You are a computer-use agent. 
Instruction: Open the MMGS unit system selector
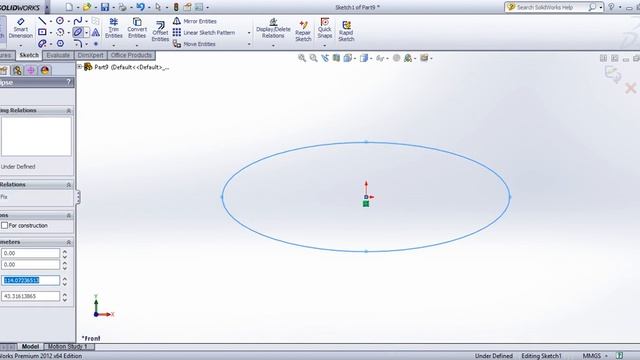pyautogui.click(x=595, y=356)
